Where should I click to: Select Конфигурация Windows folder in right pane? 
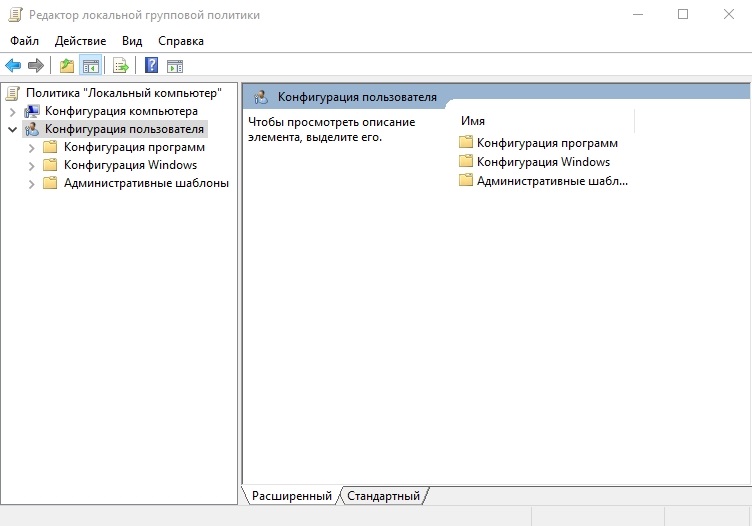[x=542, y=162]
